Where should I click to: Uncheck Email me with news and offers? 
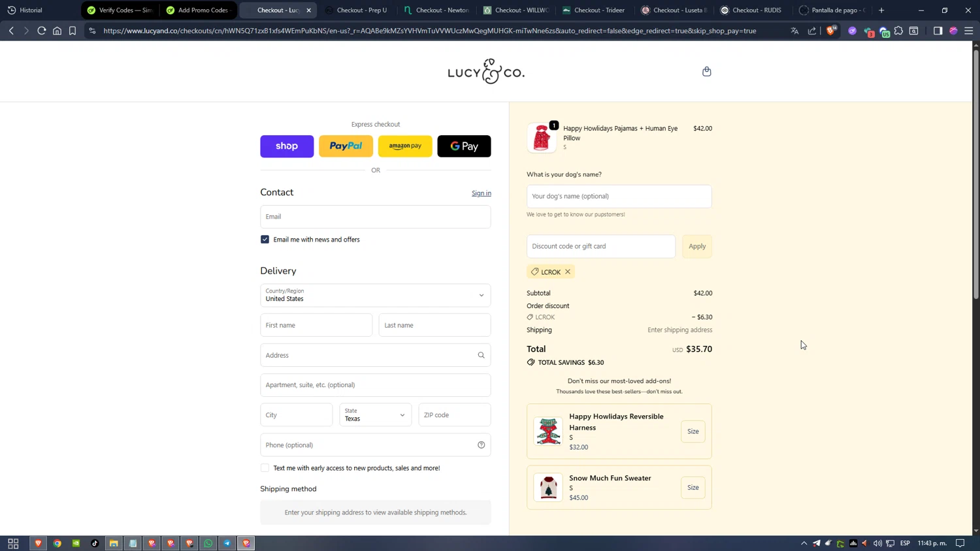click(x=265, y=240)
